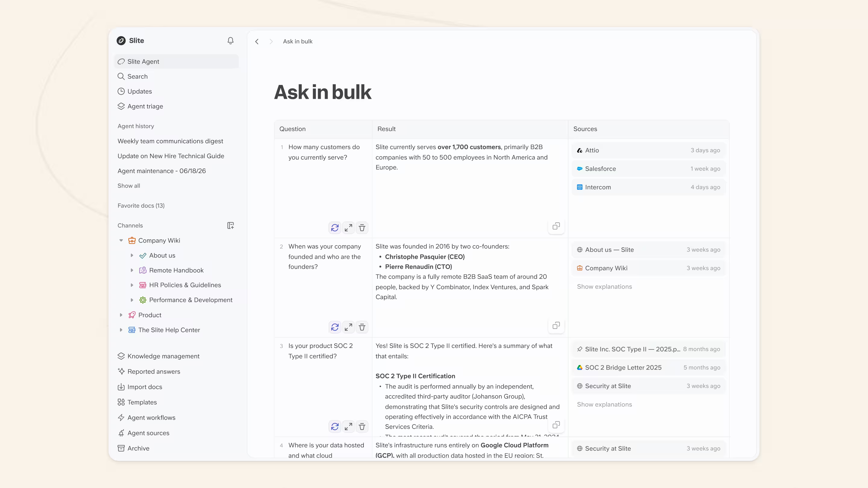Open Favorite docs (13)
This screenshot has height=488, width=868.
[141, 206]
